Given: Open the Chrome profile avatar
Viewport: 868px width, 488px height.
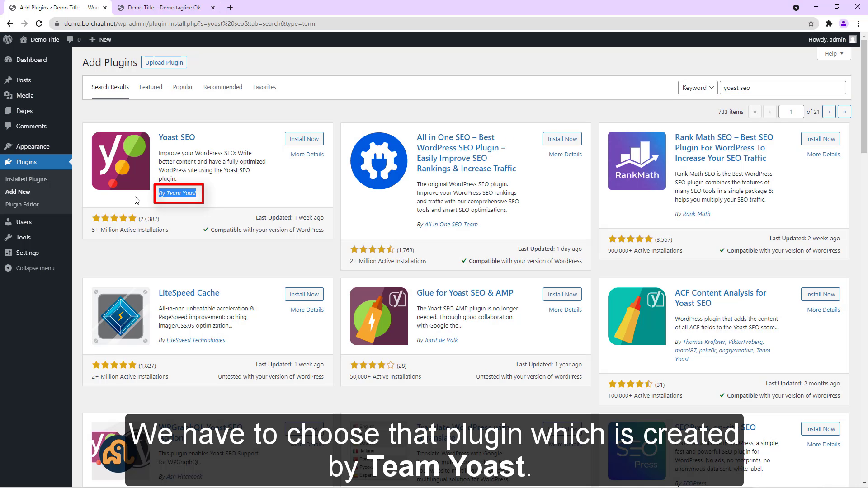Looking at the screenshot, I should pyautogui.click(x=844, y=23).
